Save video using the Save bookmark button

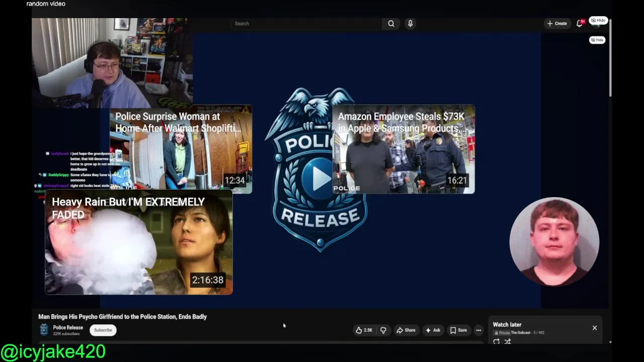pyautogui.click(x=458, y=330)
